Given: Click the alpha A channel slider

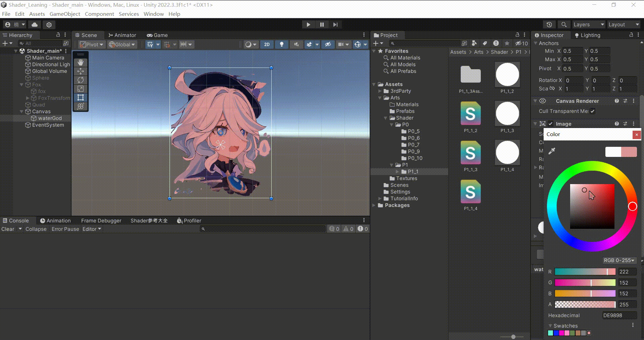Looking at the screenshot, I should pos(585,304).
